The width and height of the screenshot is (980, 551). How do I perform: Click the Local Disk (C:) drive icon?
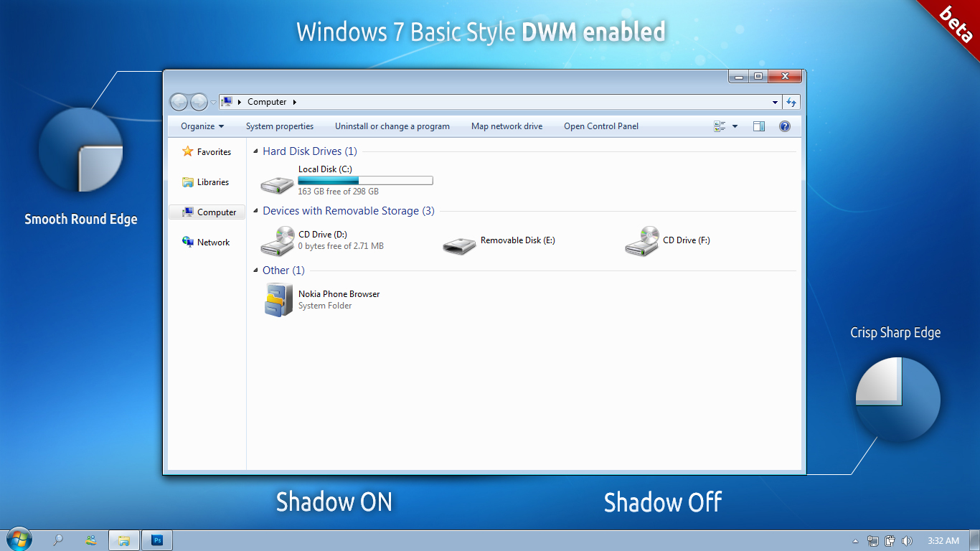pos(277,184)
